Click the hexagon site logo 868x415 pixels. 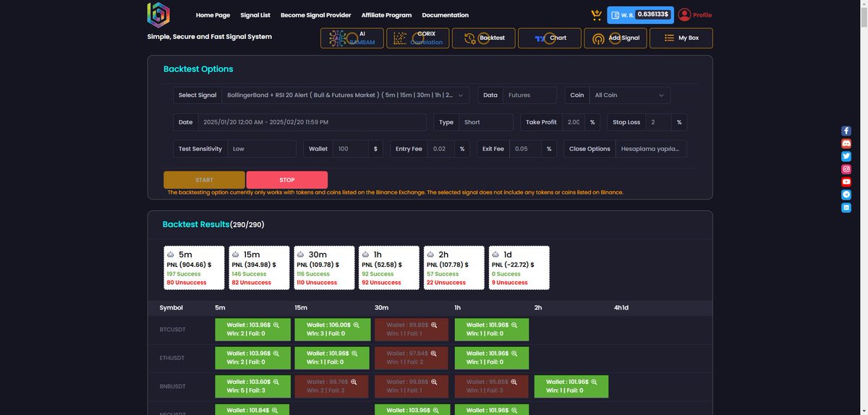[x=158, y=14]
